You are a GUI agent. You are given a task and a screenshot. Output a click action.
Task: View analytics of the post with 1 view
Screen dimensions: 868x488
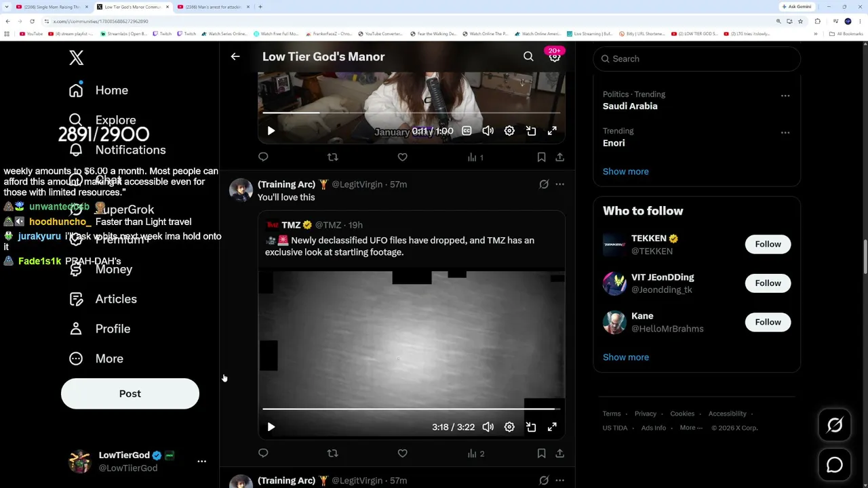[475, 157]
